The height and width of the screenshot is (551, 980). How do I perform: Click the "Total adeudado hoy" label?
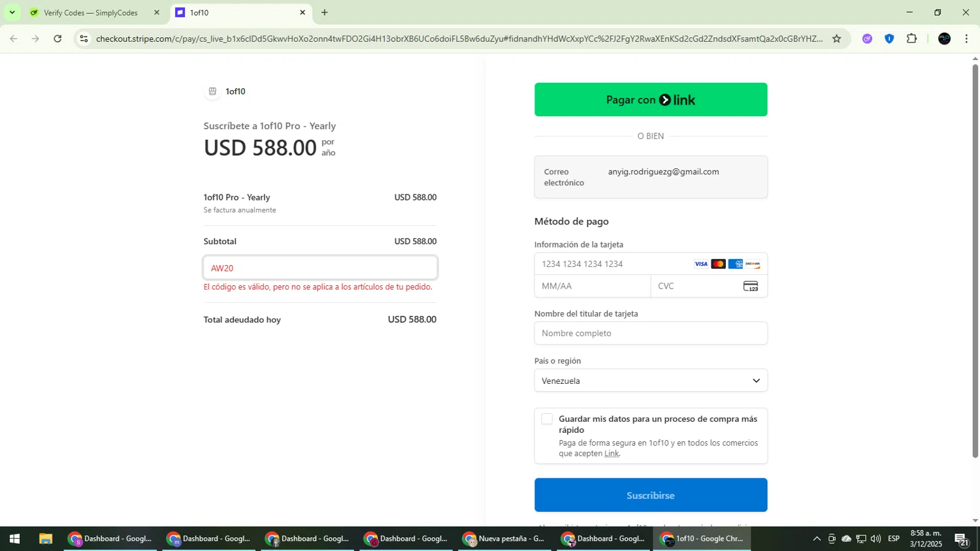[x=242, y=320]
